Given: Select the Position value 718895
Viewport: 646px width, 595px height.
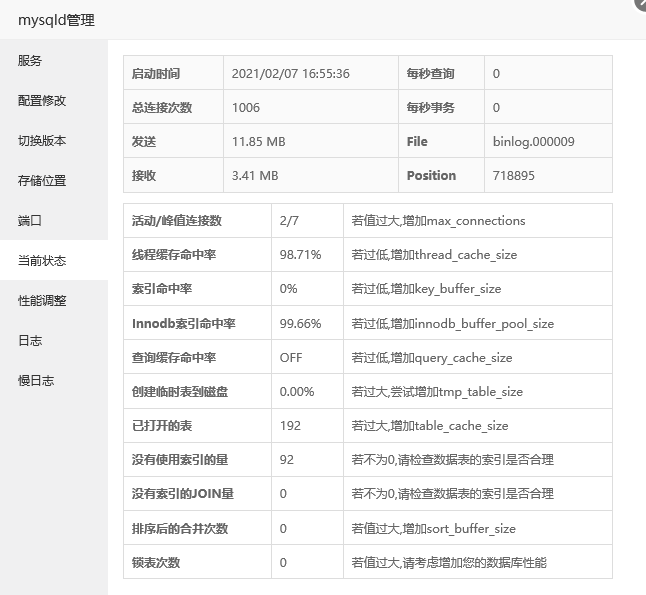Looking at the screenshot, I should 514,176.
